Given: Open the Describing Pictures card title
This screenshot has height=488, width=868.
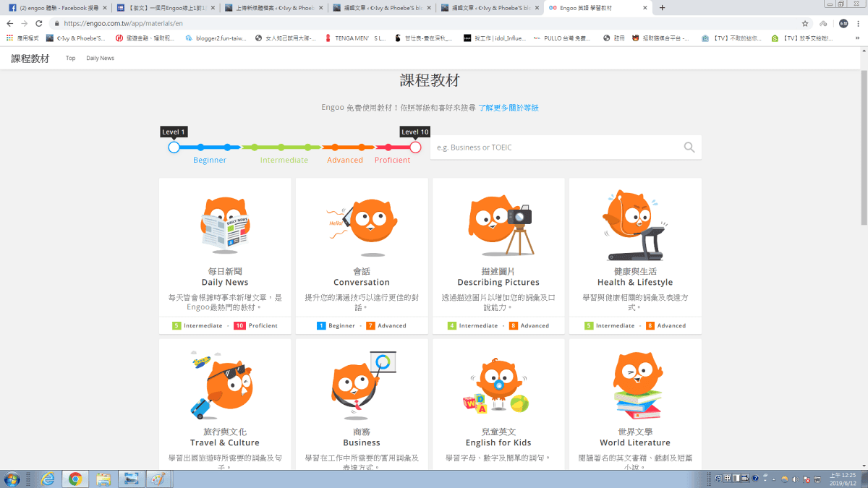Looking at the screenshot, I should point(498,282).
